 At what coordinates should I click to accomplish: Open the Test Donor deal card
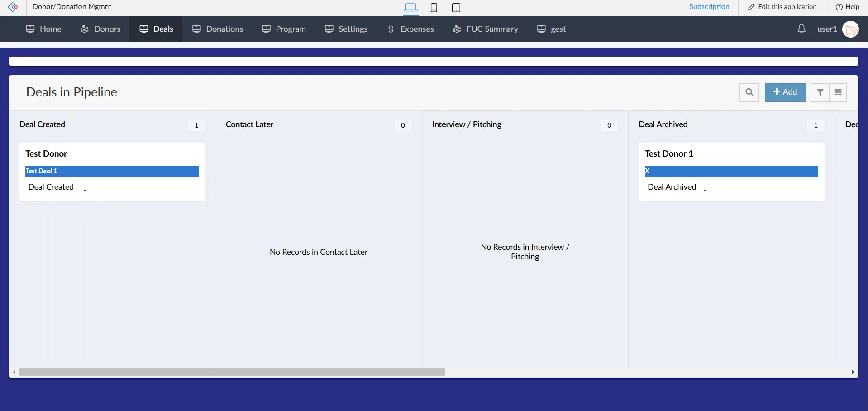[x=112, y=172]
